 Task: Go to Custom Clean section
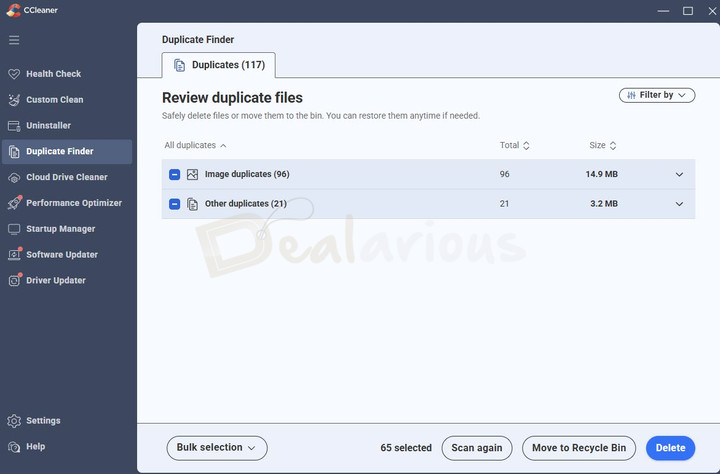[x=67, y=100]
